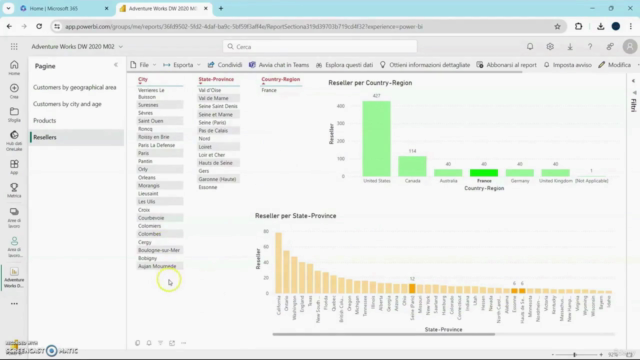
Task: Click Avvia chat in Teams
Action: point(279,65)
